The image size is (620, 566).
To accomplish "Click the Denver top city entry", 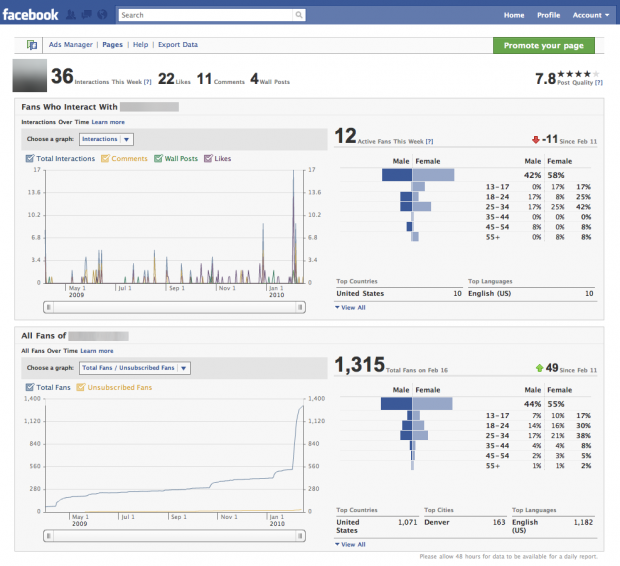I will point(437,522).
